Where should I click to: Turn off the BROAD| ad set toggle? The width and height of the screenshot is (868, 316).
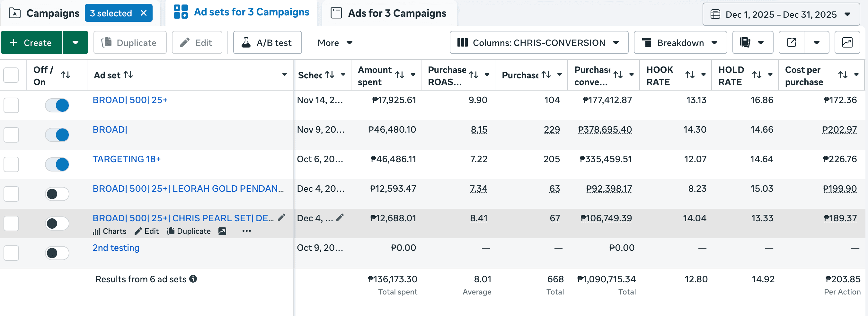pos(57,135)
